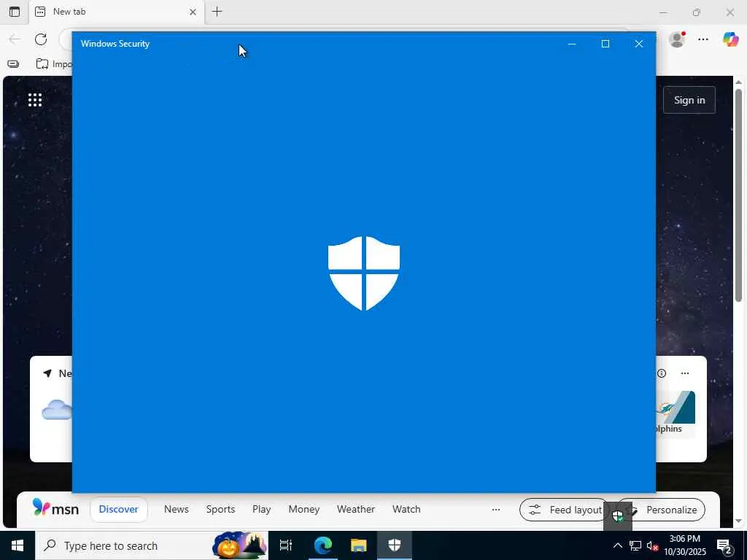Click the Windows Security title bar text
Screen dimensions: 747x560
(115, 44)
